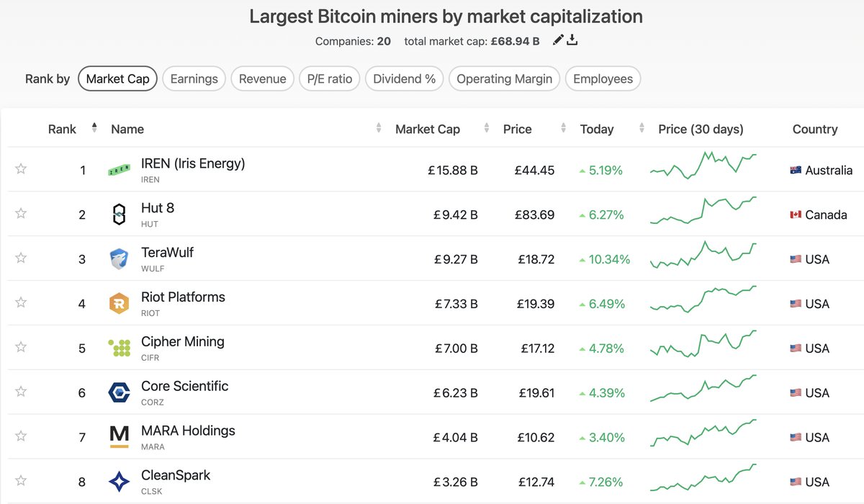This screenshot has height=504, width=864.
Task: Open the Cipher Mining company link
Action: pyautogui.click(x=183, y=342)
